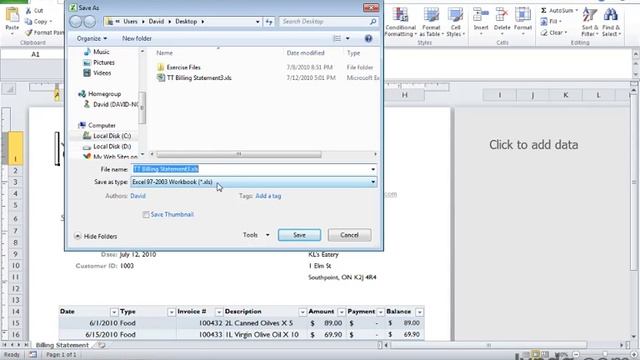Click the Forward arrow in Save As dialog
The height and width of the screenshot is (360, 640).
90,21
